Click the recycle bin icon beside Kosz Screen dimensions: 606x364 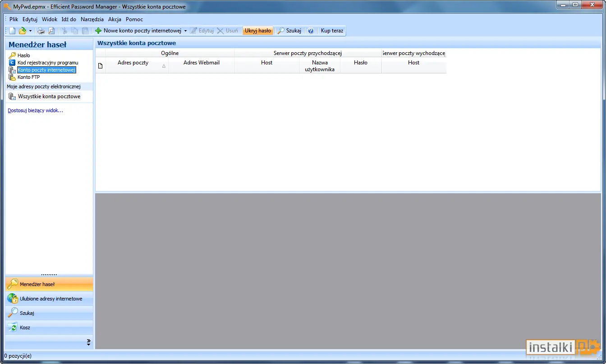tap(13, 328)
